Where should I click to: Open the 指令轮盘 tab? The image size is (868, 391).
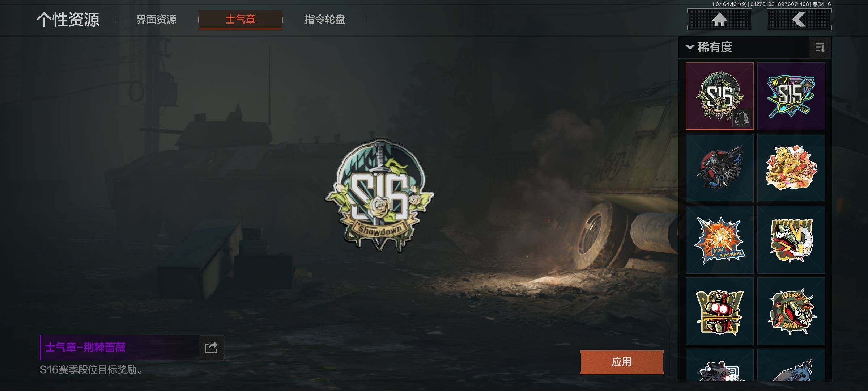click(x=325, y=19)
